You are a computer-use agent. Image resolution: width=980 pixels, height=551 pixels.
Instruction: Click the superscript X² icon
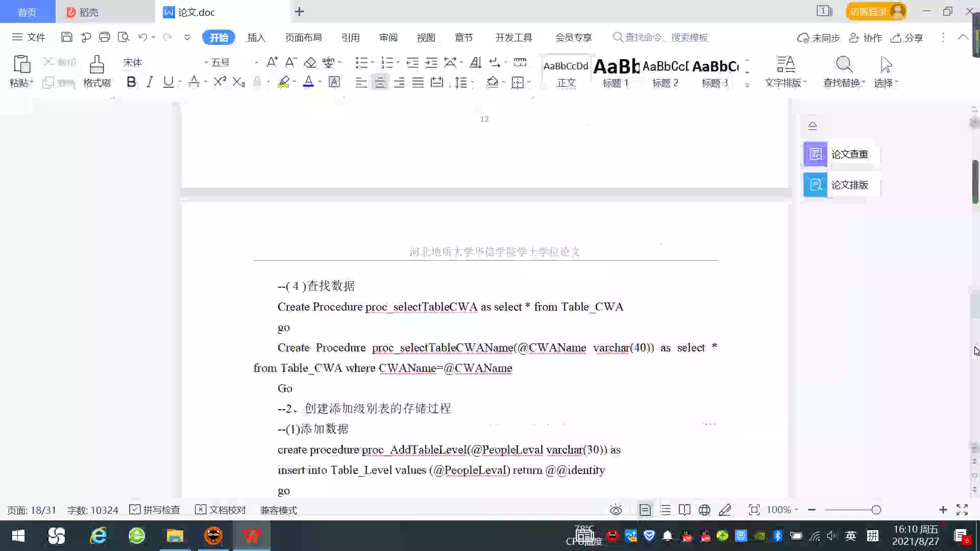pyautogui.click(x=219, y=82)
